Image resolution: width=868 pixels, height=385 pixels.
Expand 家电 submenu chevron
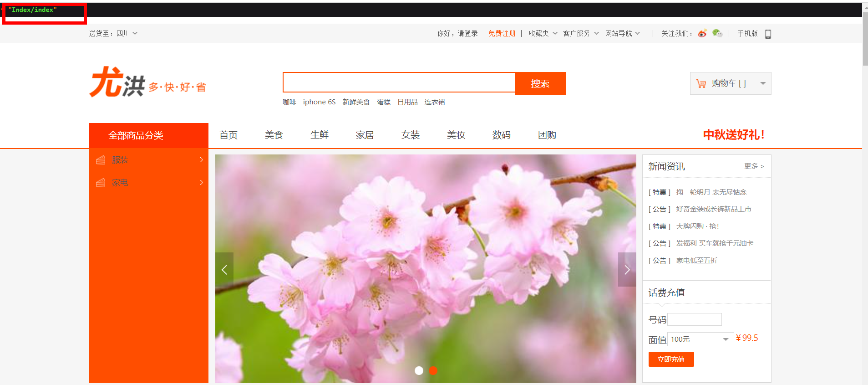pyautogui.click(x=201, y=183)
